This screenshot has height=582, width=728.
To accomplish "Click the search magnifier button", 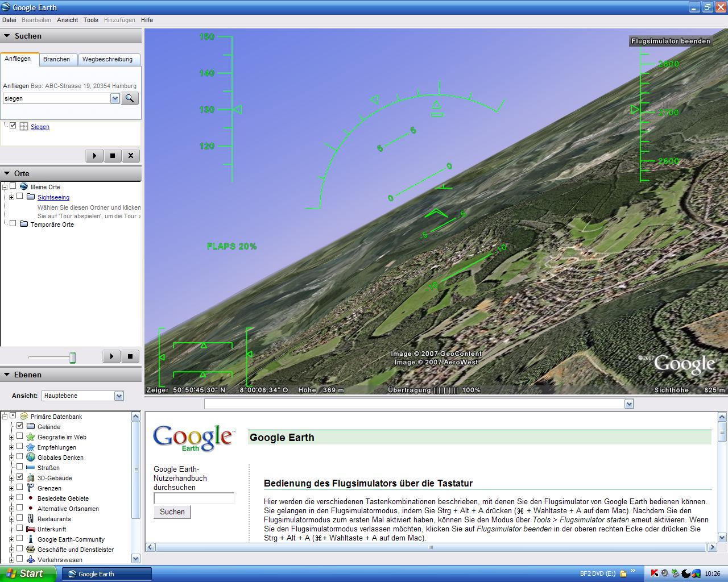I will [x=130, y=98].
